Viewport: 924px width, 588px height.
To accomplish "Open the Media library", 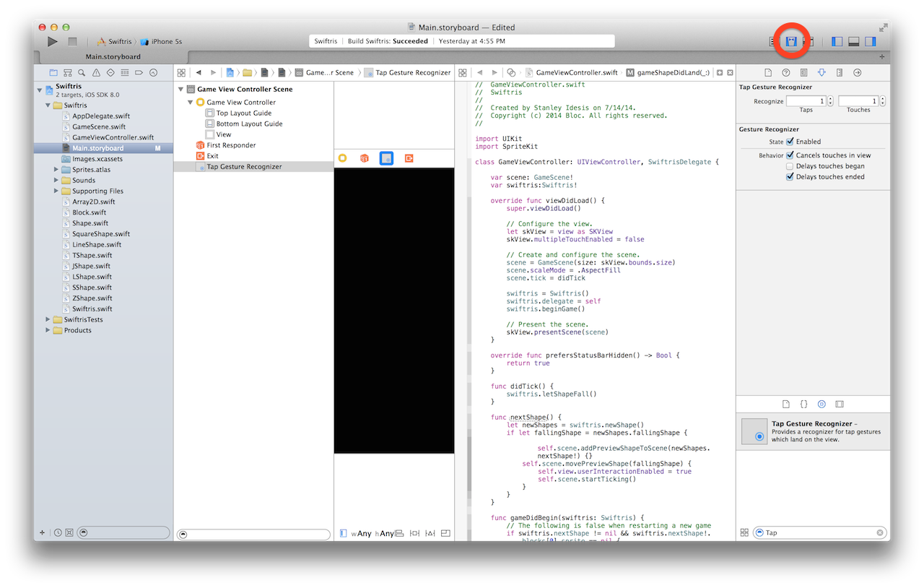I will pos(839,405).
